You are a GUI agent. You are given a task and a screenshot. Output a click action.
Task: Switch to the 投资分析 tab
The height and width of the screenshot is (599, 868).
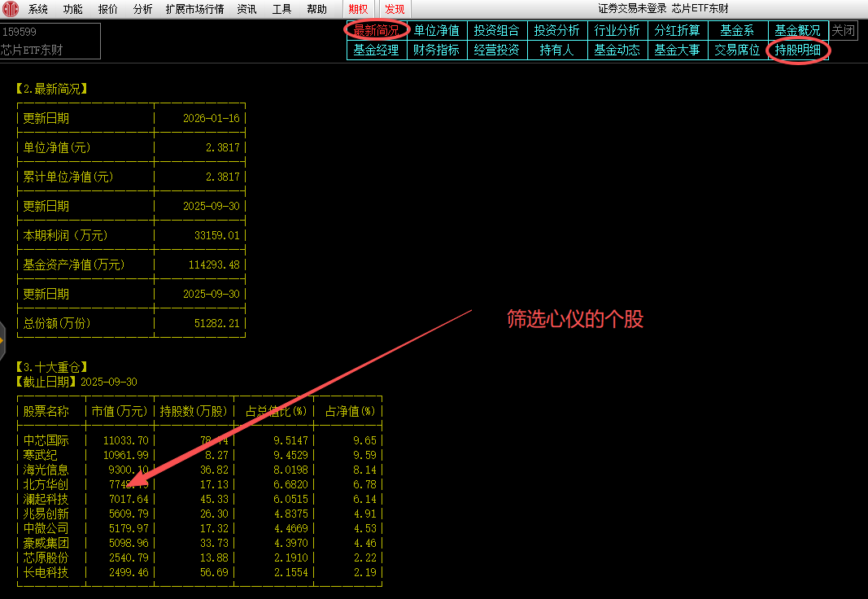pyautogui.click(x=557, y=30)
